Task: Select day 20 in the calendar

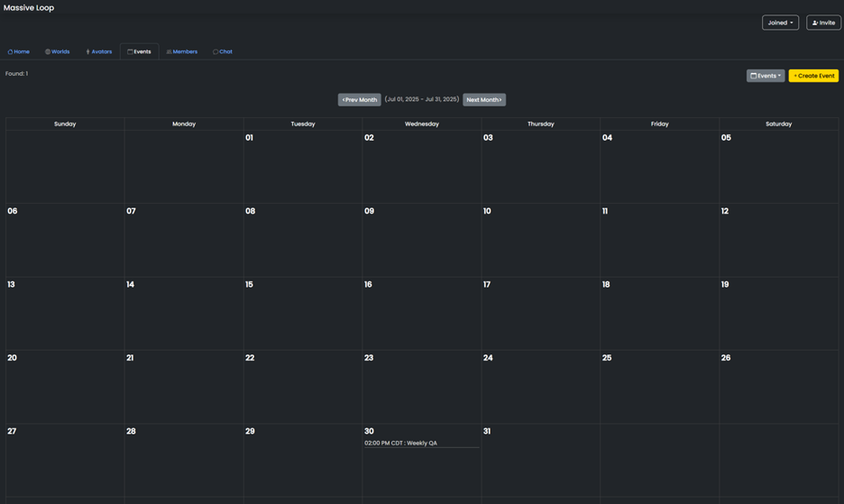Action: point(65,387)
